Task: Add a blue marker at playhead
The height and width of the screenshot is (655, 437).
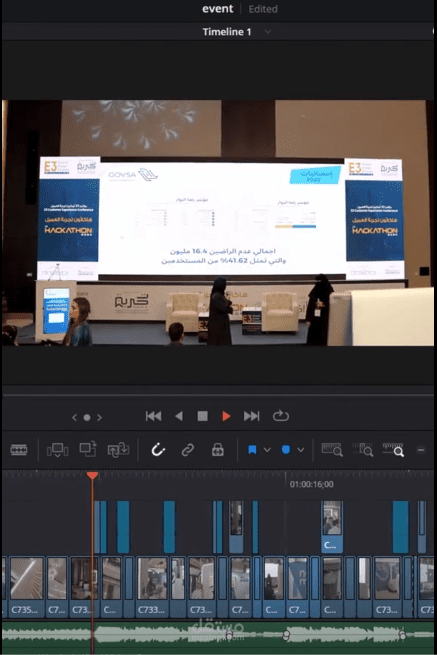Action: click(x=286, y=450)
